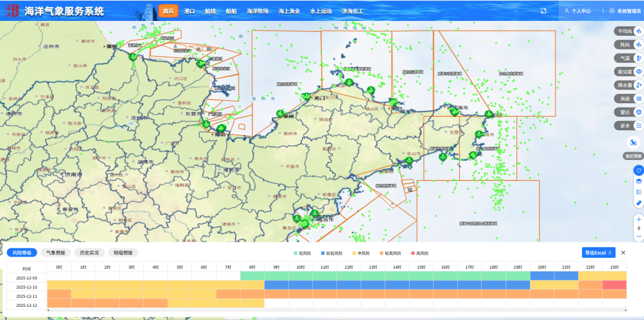Viewport: 644px width, 320px height.
Task: Open the 渔区预报 fishing zone forecast
Action: 634,143
